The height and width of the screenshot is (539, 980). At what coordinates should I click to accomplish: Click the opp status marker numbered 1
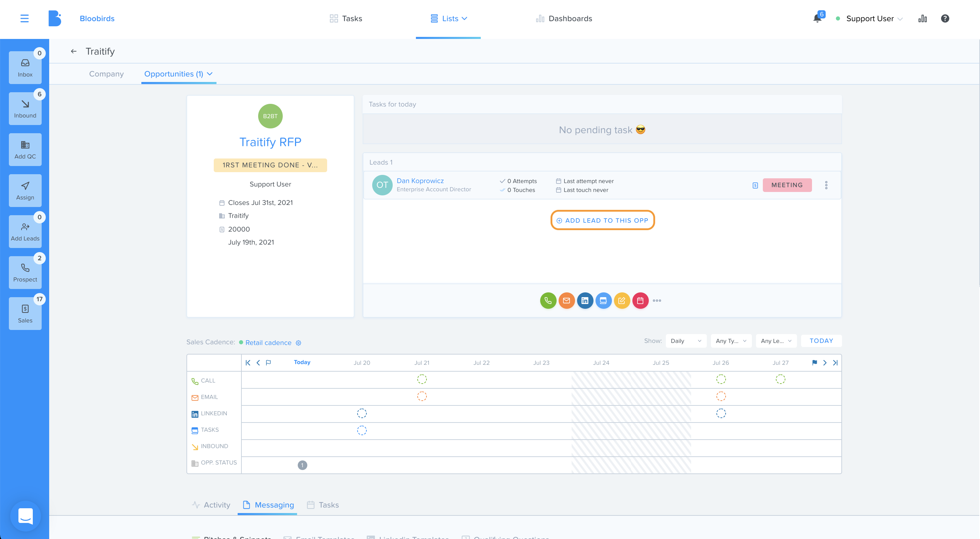click(x=302, y=465)
